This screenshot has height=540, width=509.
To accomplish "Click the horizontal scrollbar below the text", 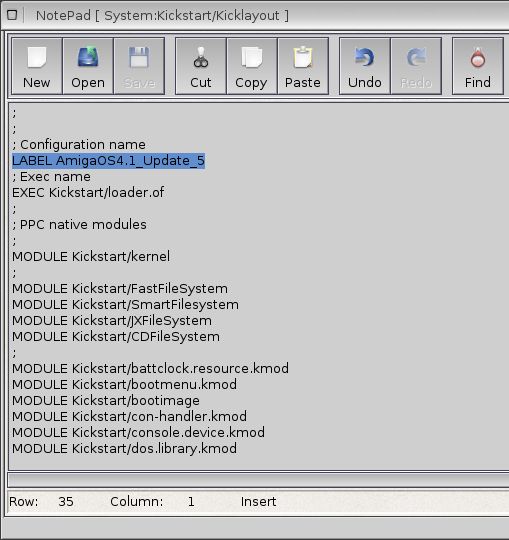I will pos(258,479).
